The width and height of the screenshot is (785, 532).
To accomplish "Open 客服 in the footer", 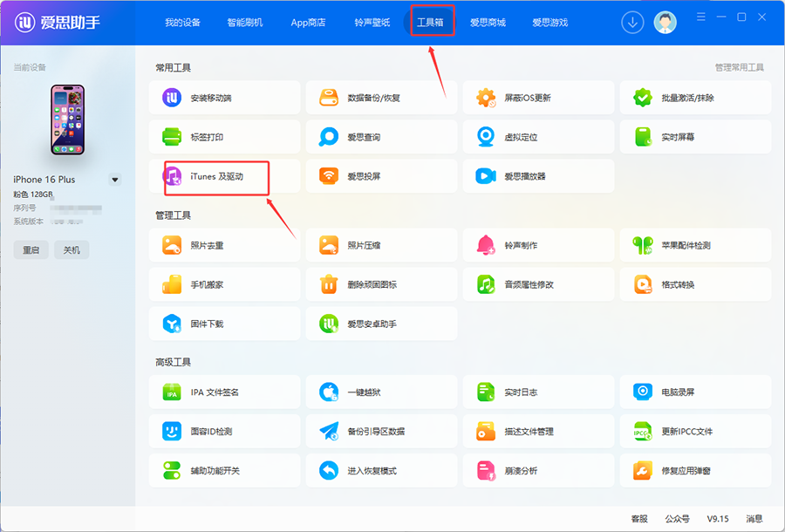I will tap(639, 519).
